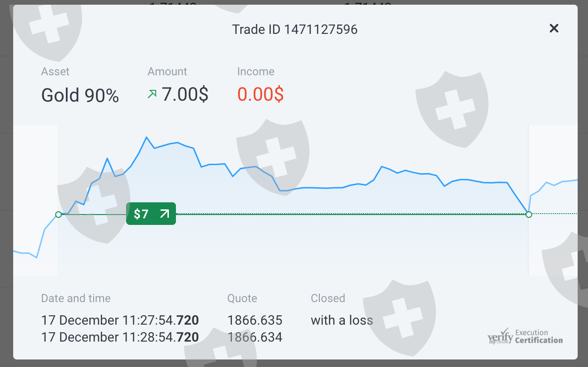This screenshot has width=588, height=367.
Task: Click the highest peak of the price chart
Action: coord(147,137)
